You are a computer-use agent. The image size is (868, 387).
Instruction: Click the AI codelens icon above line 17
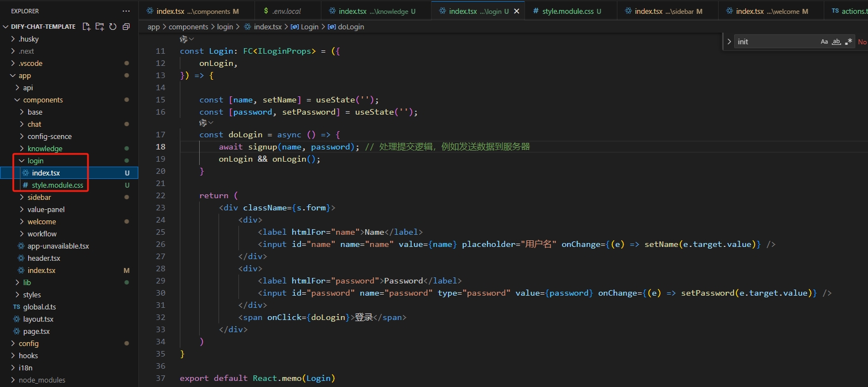[204, 123]
